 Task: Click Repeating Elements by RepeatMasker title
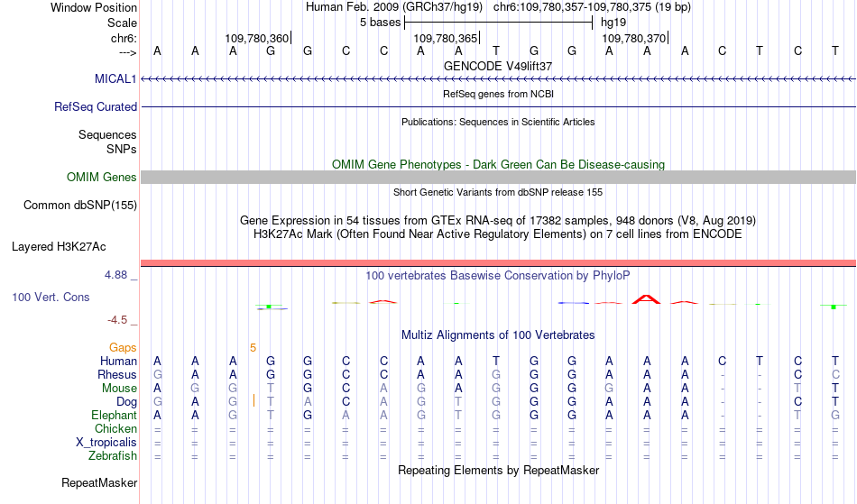click(x=498, y=470)
